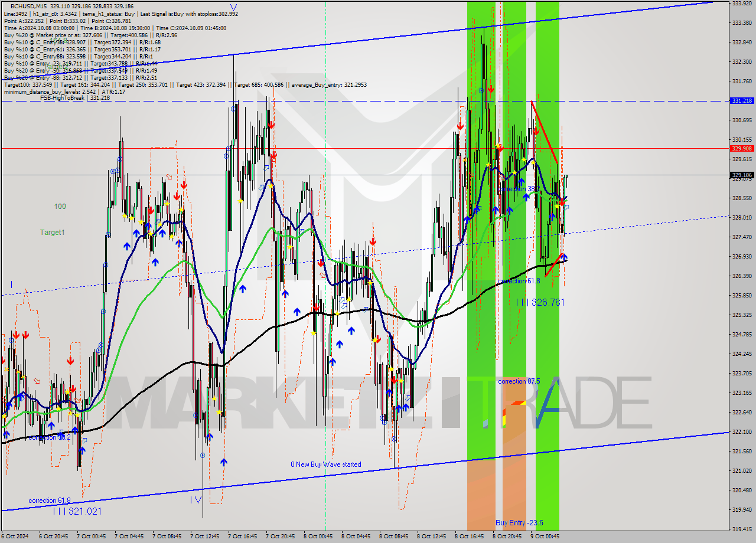Image resolution: width=756 pixels, height=543 pixels.
Task: Click the 328.550 price axis label
Action: pyautogui.click(x=742, y=198)
